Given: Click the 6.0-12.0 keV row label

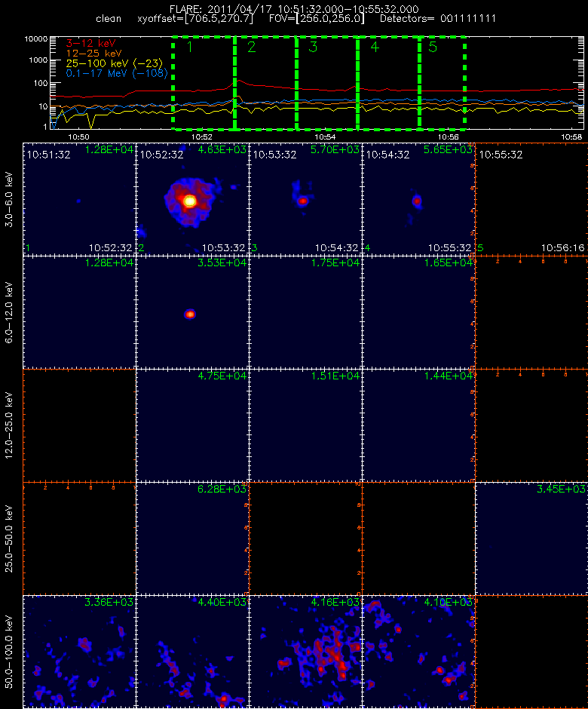Looking at the screenshot, I should (9, 312).
